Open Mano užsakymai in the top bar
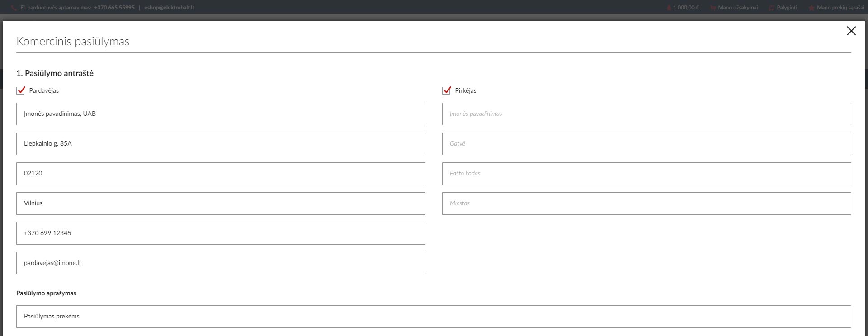The width and height of the screenshot is (868, 336). pyautogui.click(x=737, y=8)
